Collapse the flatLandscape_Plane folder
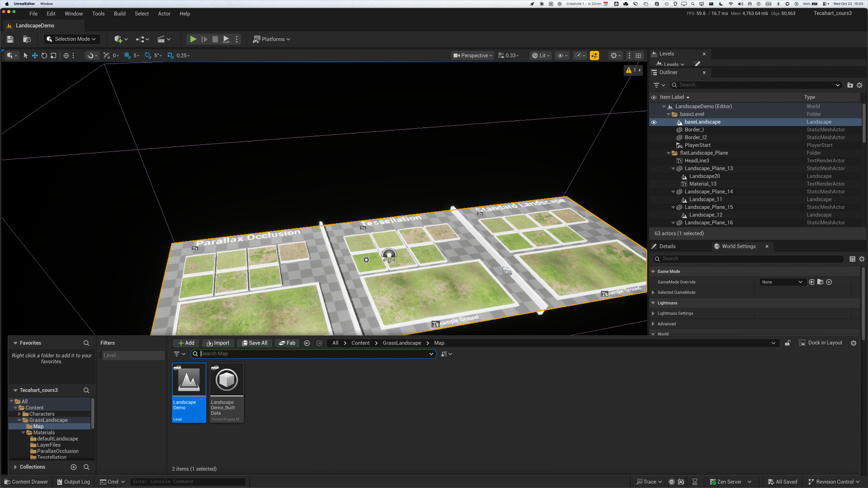This screenshot has width=868, height=488. tap(669, 153)
